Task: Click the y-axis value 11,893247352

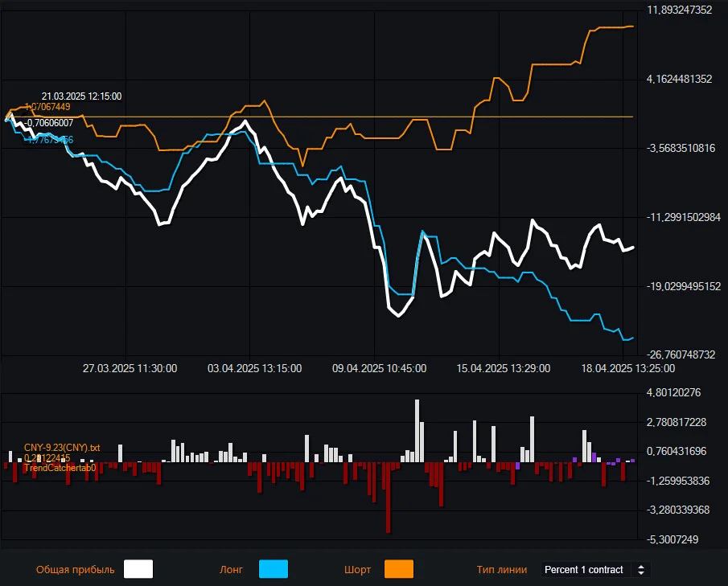Action: 680,10
